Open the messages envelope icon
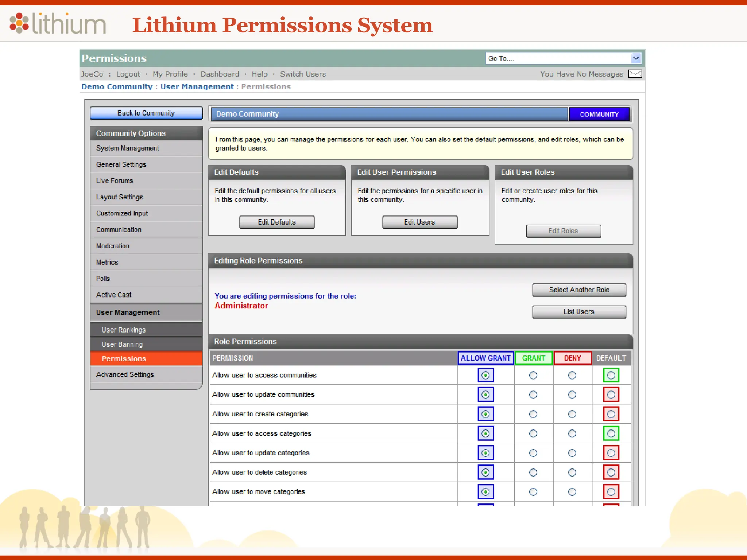 (x=635, y=74)
